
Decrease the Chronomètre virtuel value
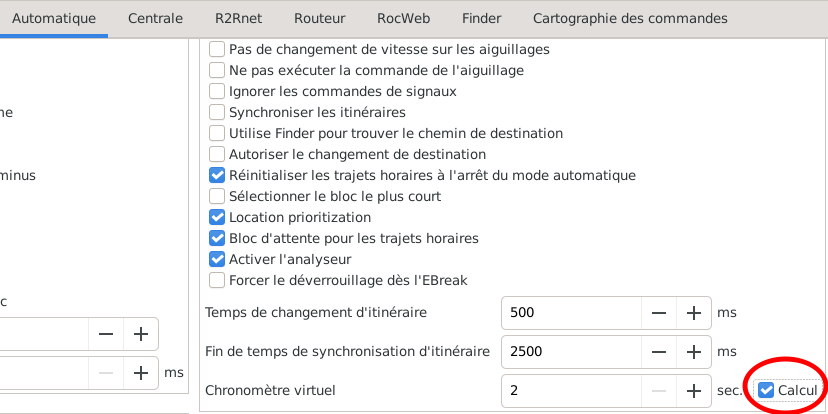point(659,390)
